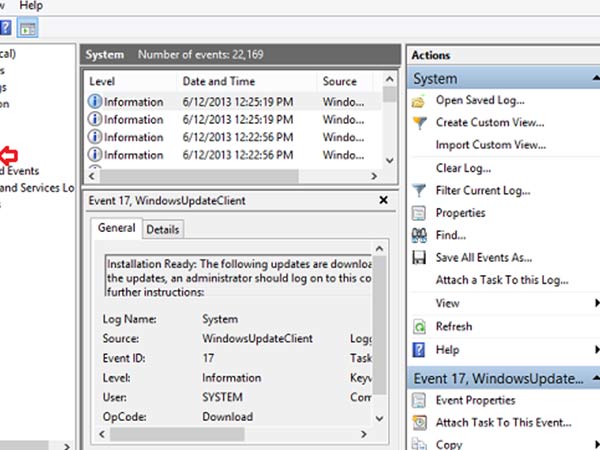Click the event details scroll-right arrow
The width and height of the screenshot is (600, 450).
point(364,434)
